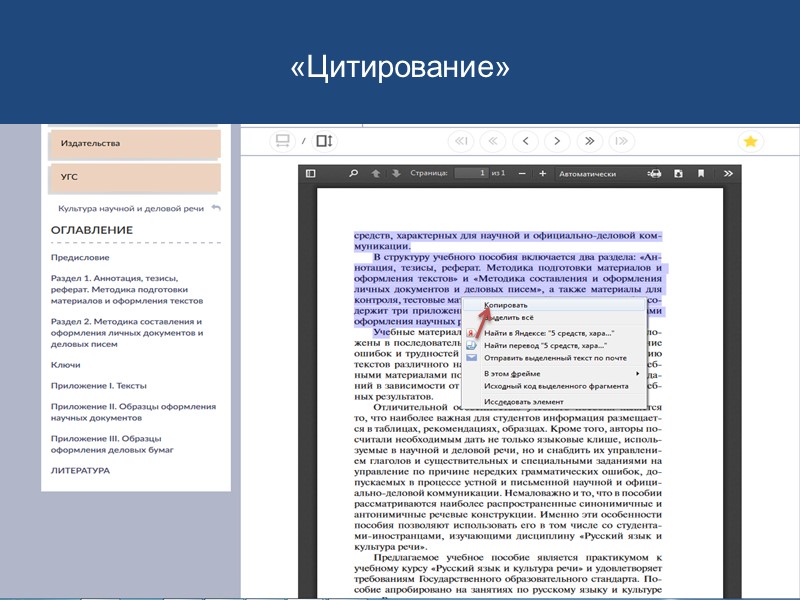800x600 pixels.
Task: Go to the first page of the book
Action: pos(461,141)
